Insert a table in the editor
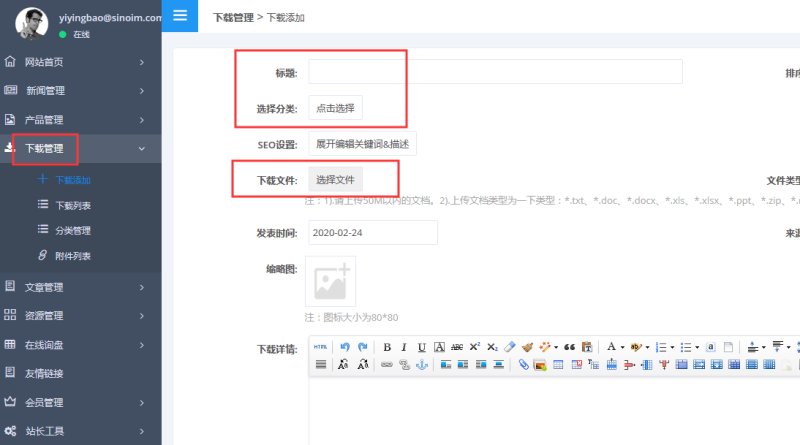Screen dimensions: 800x445 (558, 364)
